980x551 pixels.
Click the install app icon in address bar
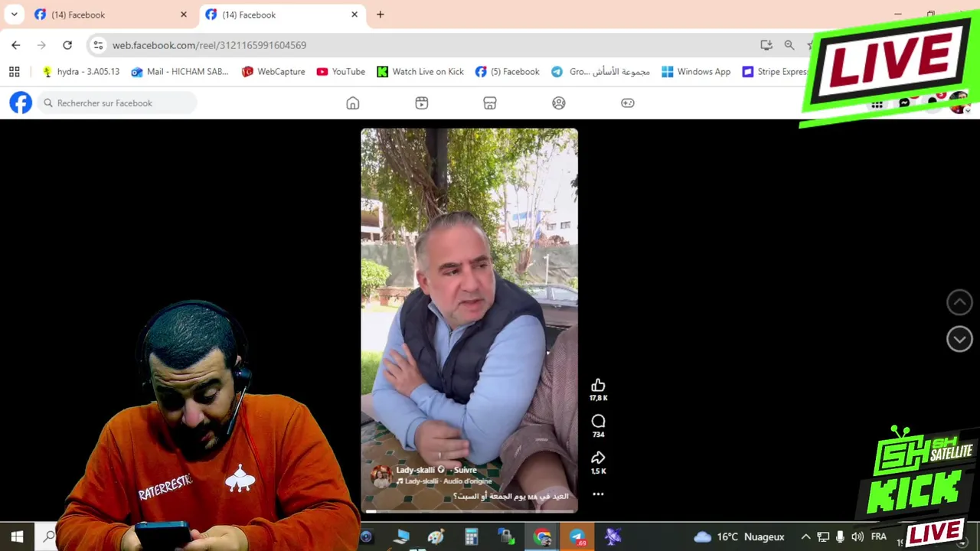[766, 45]
